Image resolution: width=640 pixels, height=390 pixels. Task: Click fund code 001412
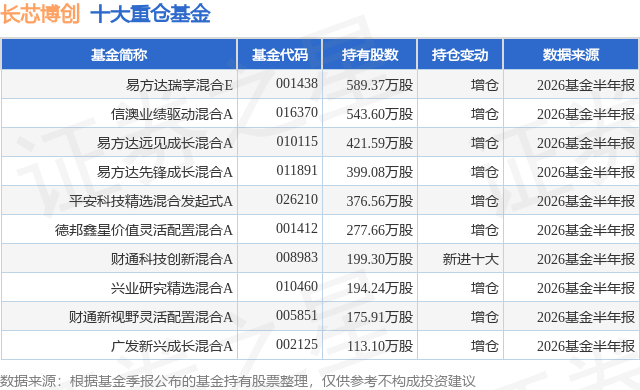[x=297, y=228]
